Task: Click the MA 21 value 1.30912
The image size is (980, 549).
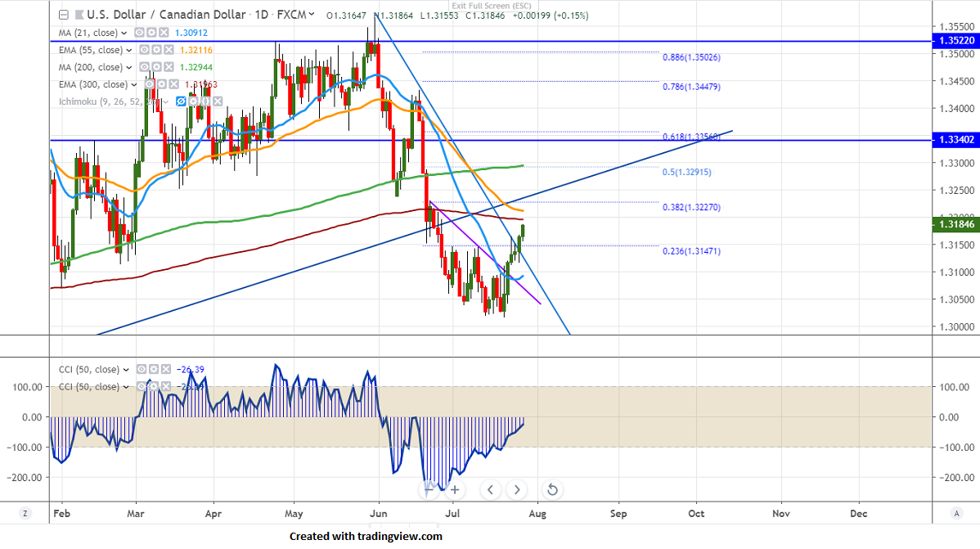Action: tap(191, 33)
